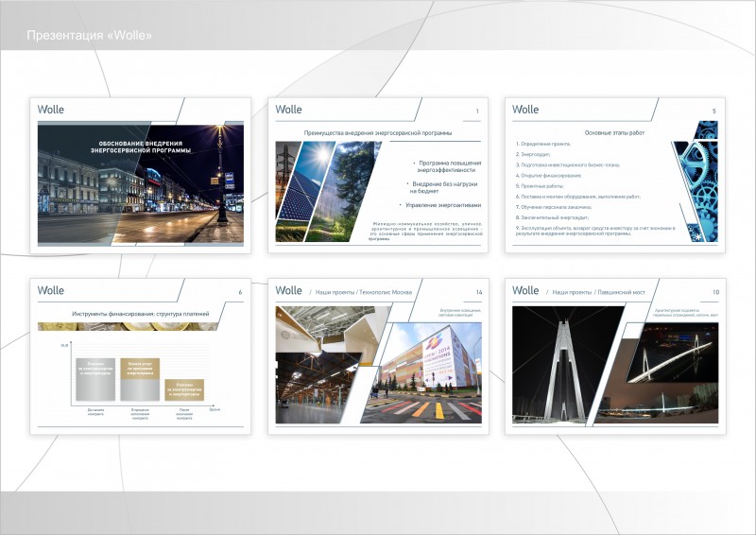Click the bullet «Программа повышения энергоэффективности»

[447, 166]
